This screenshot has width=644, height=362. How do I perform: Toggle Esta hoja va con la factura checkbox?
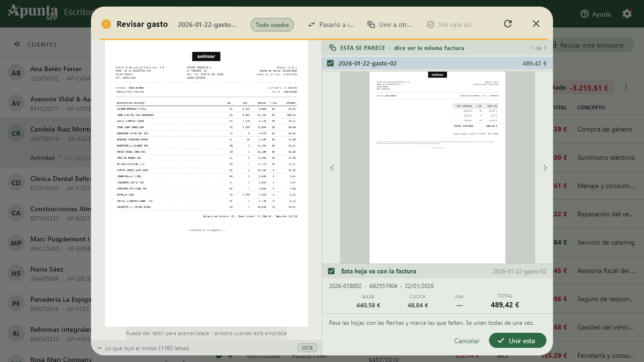point(331,271)
